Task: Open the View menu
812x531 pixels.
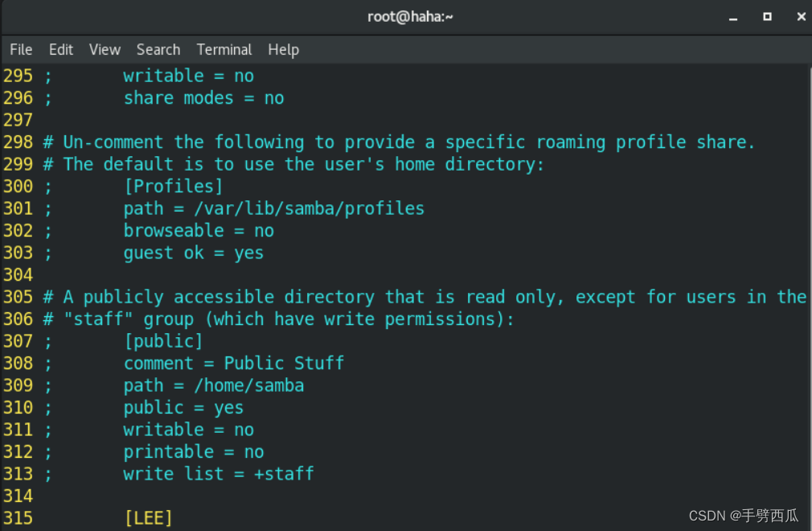Action: (105, 50)
